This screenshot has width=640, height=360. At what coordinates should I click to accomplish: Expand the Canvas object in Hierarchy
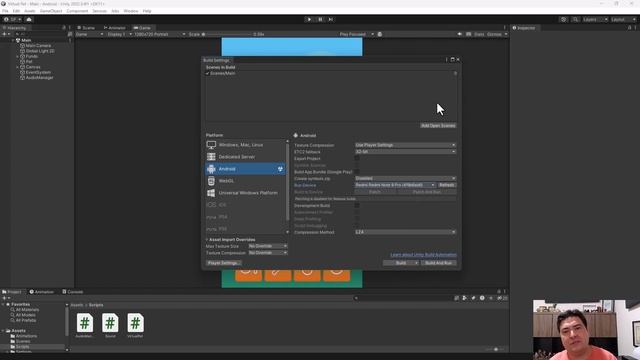[x=18, y=67]
